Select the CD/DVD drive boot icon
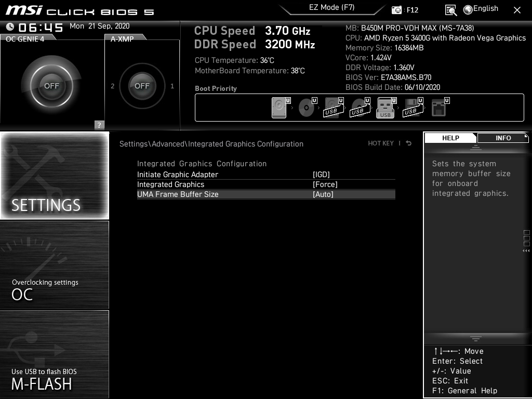Screen dimensions: 532x399 click(307, 108)
